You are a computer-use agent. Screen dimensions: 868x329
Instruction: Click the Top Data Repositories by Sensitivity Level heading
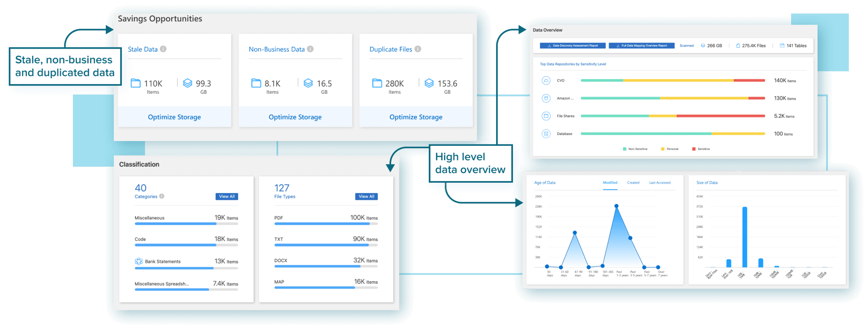tap(573, 64)
